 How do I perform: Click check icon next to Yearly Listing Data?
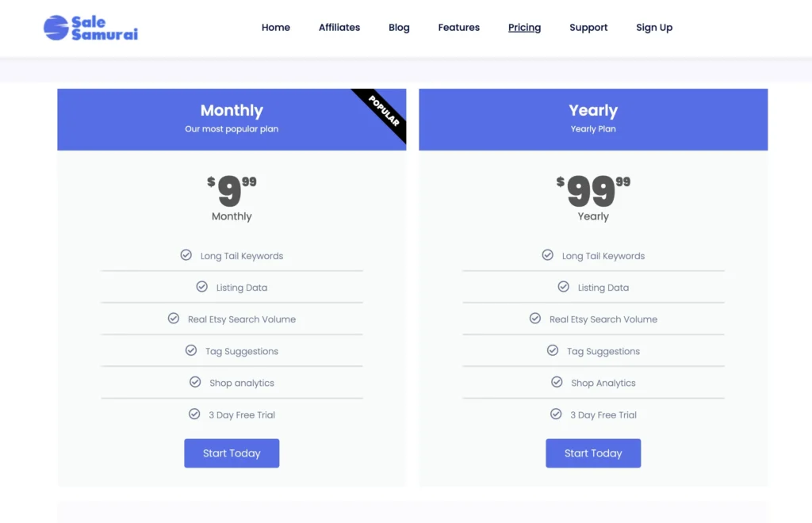point(563,287)
